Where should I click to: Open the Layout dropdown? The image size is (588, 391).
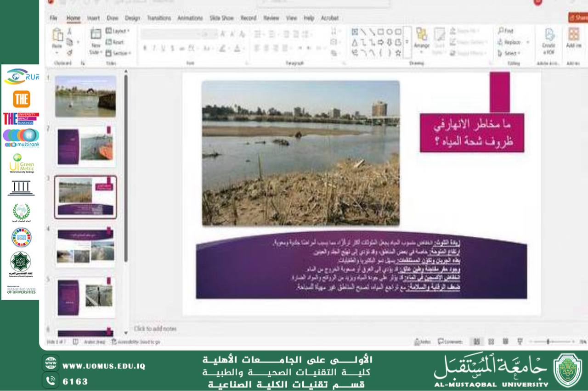click(113, 29)
